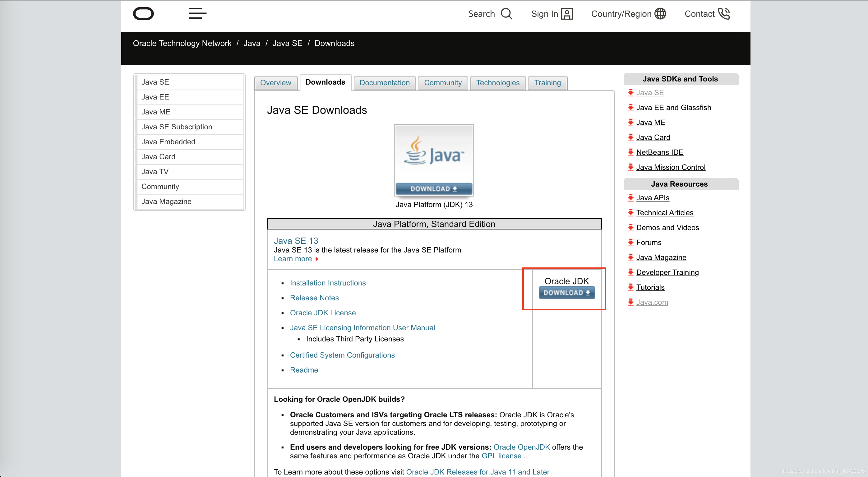Open the Release Notes link
The image size is (868, 477).
(x=314, y=298)
